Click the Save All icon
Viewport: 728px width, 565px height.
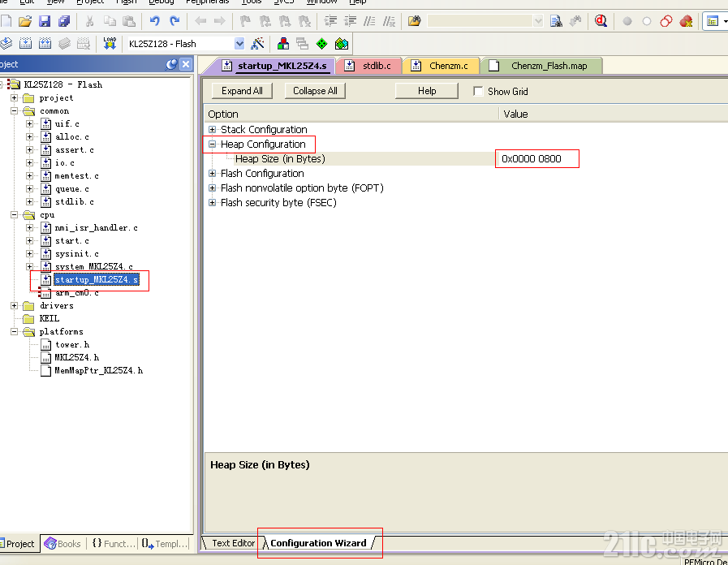(x=64, y=21)
